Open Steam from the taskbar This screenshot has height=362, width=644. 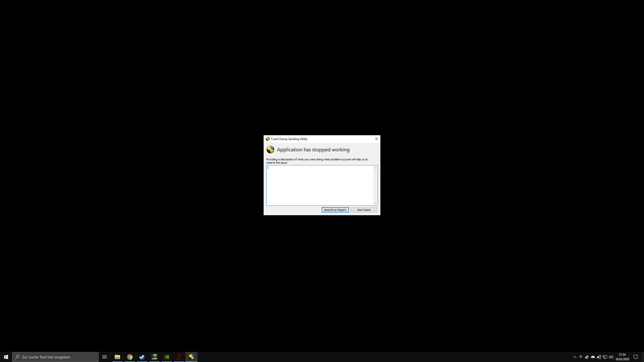coord(142,357)
